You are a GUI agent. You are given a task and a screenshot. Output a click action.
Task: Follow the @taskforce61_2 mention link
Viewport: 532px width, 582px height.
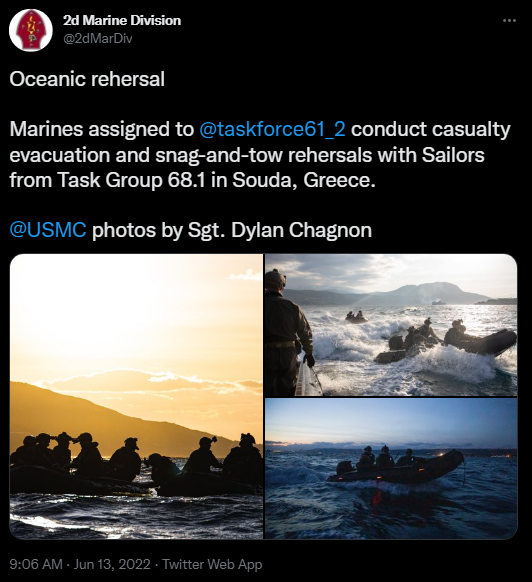point(272,129)
